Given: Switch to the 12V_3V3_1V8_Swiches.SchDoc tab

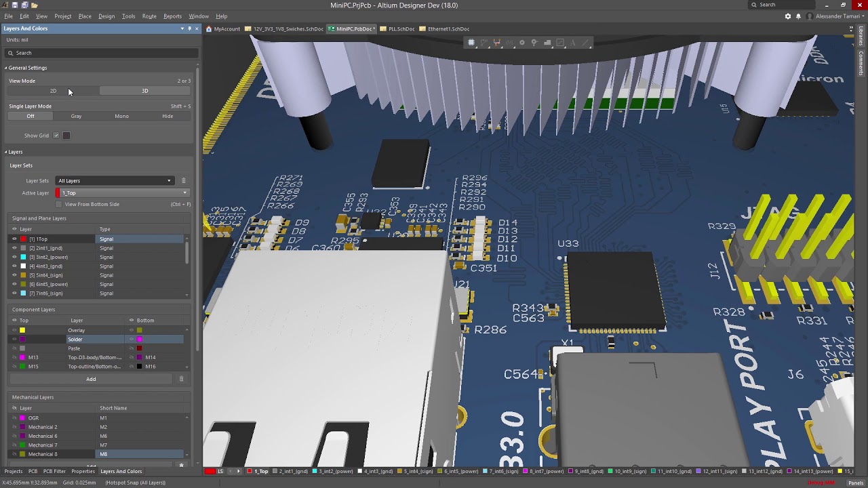Looking at the screenshot, I should coord(285,28).
